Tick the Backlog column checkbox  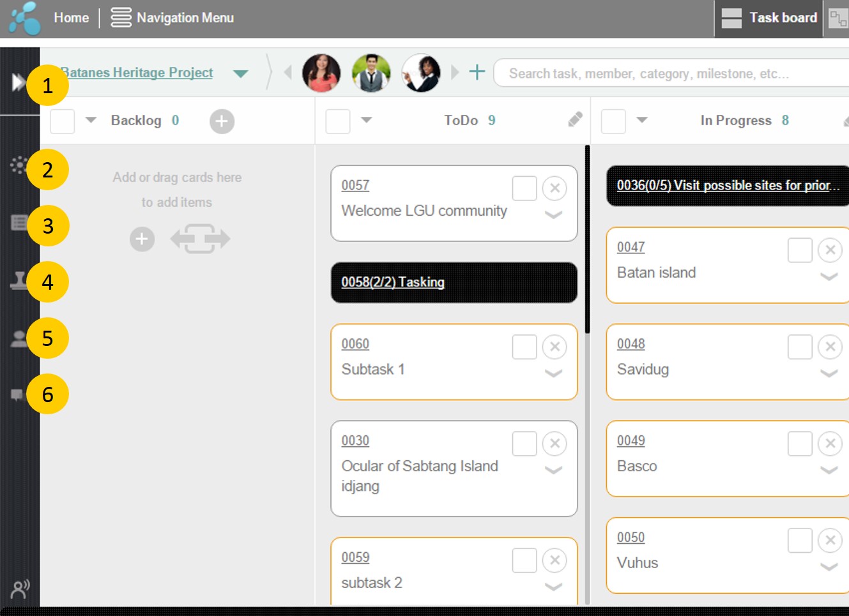[x=63, y=121]
